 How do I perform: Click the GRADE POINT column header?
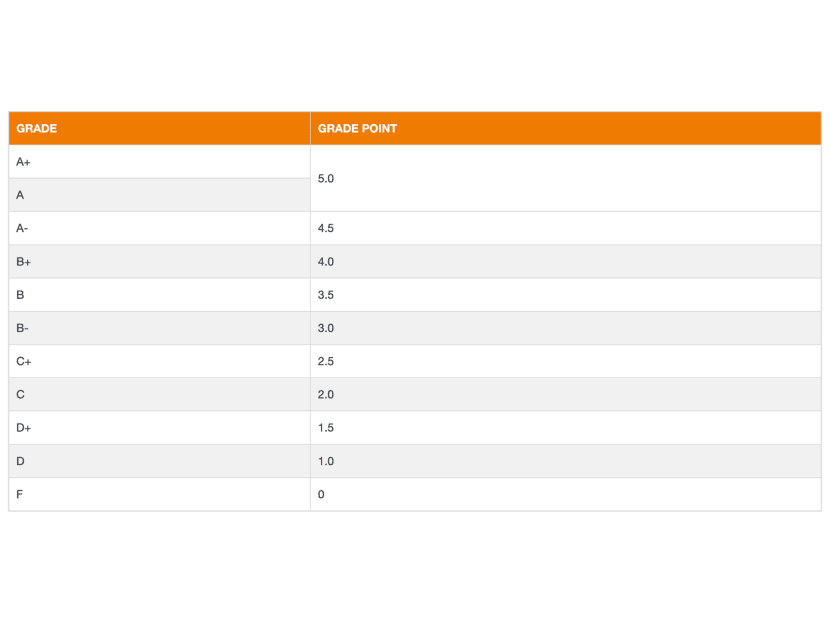click(357, 129)
